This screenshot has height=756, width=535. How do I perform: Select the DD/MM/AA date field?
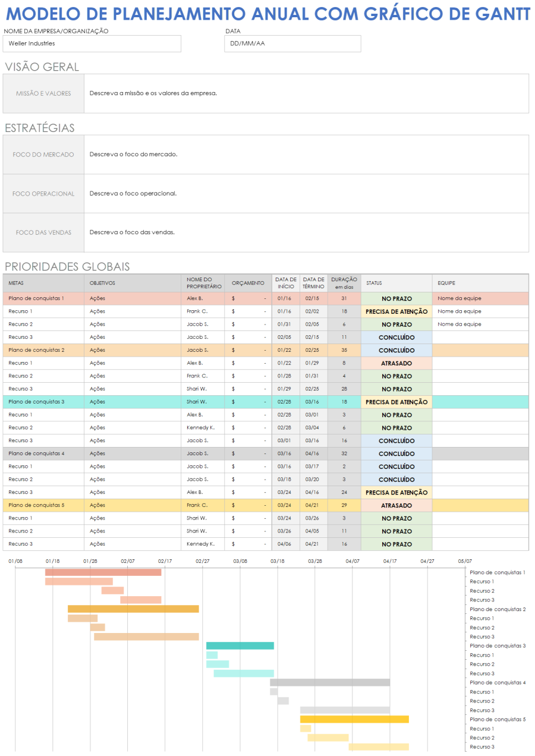[x=292, y=43]
